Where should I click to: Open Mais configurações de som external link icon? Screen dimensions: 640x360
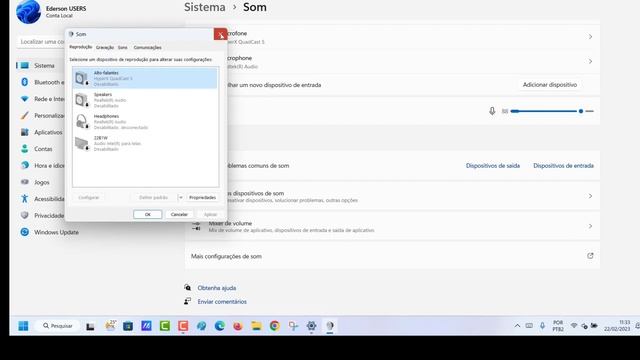[590, 256]
